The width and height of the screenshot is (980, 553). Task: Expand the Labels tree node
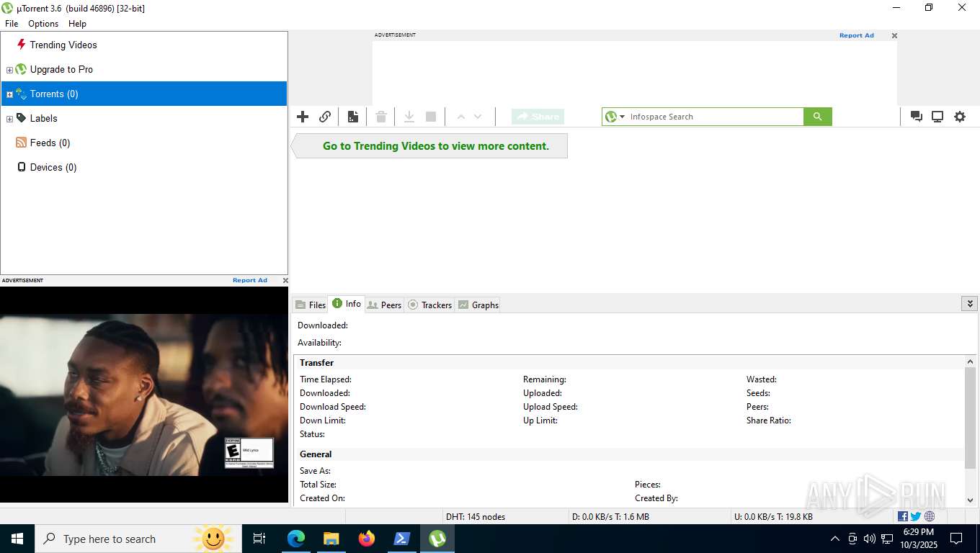click(x=9, y=119)
